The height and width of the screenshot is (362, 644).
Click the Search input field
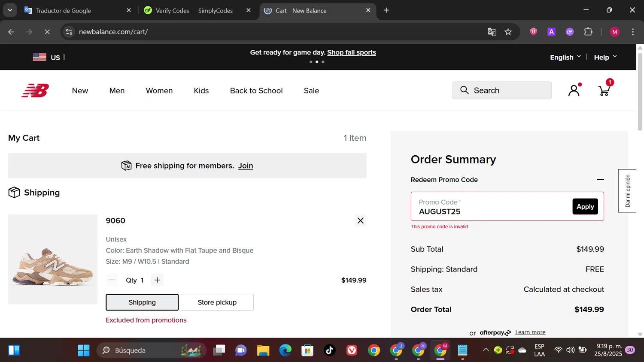[502, 90]
